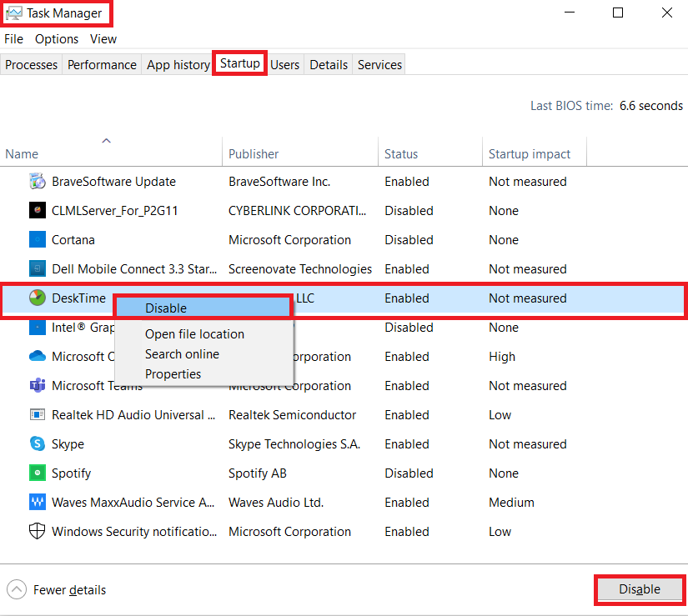Image resolution: width=688 pixels, height=616 pixels.
Task: Select the BraveSoftware Update icon
Action: click(x=38, y=181)
